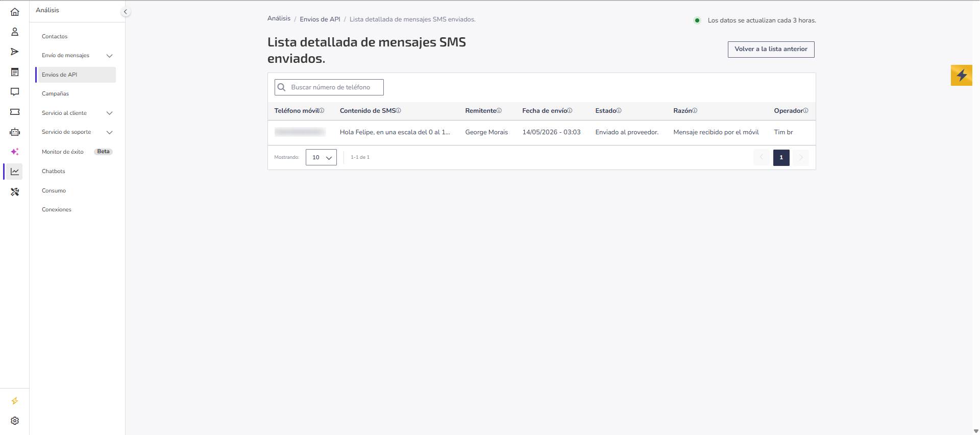Open the settings gear icon
The height and width of the screenshot is (435, 980).
(15, 421)
